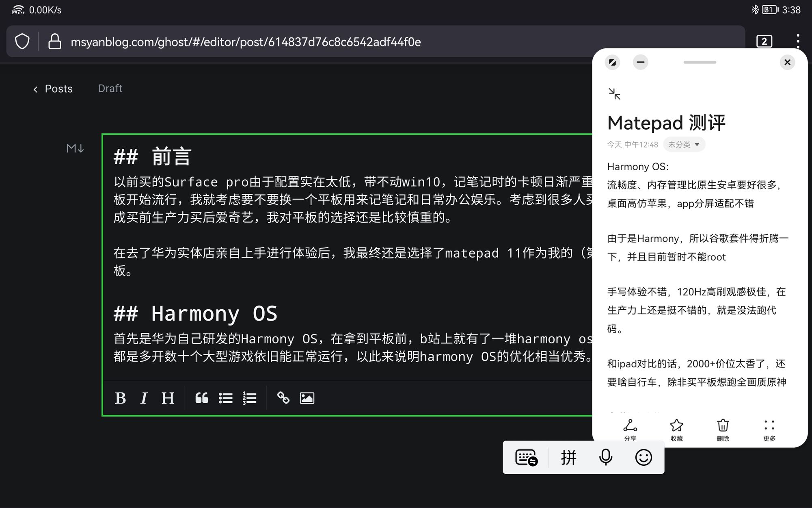Screen dimensions: 812x508
Task: Click the Markdown card icon beside the editor
Action: click(75, 148)
